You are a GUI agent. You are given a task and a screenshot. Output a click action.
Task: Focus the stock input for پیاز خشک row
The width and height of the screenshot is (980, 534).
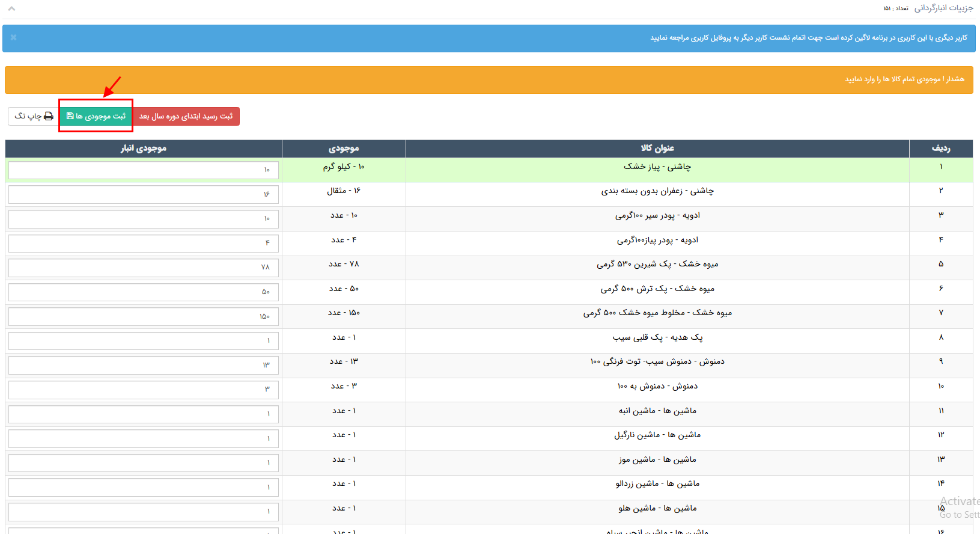143,170
